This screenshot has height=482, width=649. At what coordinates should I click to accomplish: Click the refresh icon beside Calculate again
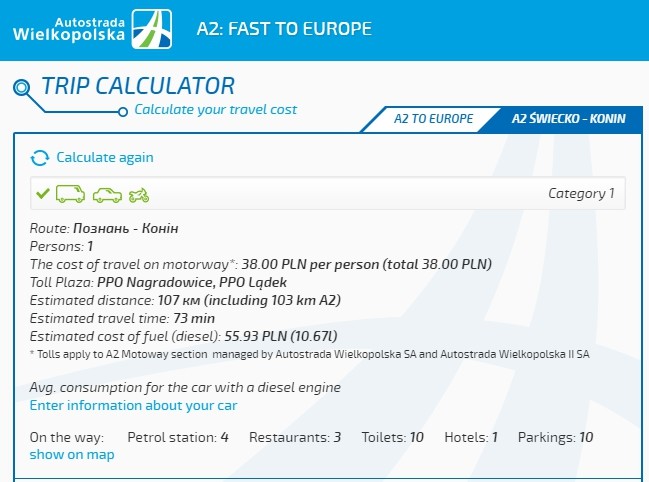point(40,158)
